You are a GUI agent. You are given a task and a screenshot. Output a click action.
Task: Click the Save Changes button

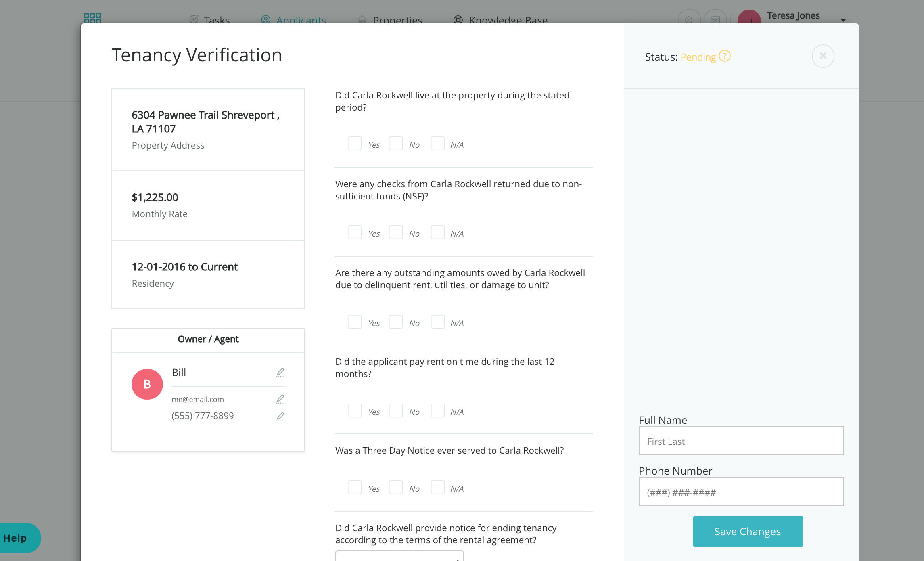pyautogui.click(x=748, y=532)
